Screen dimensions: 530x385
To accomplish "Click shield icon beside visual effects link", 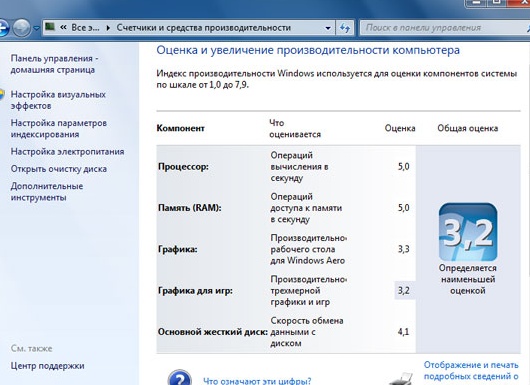I will 2,95.
